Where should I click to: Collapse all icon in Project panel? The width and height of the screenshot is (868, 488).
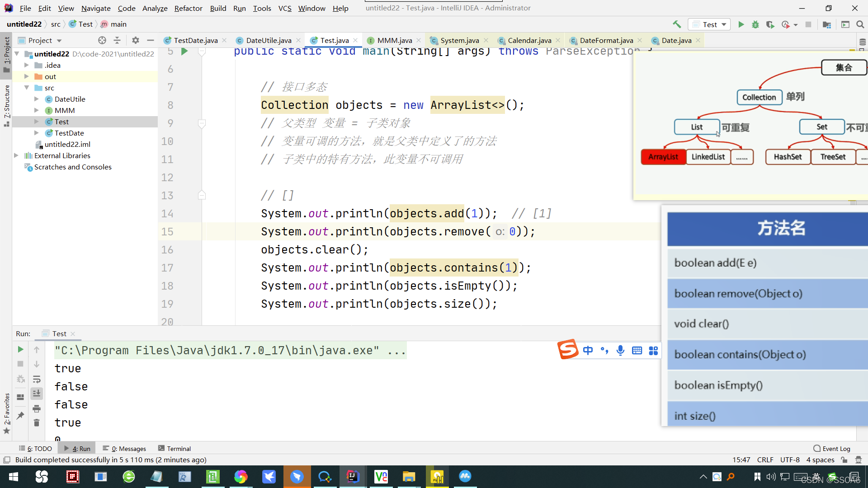coord(117,40)
